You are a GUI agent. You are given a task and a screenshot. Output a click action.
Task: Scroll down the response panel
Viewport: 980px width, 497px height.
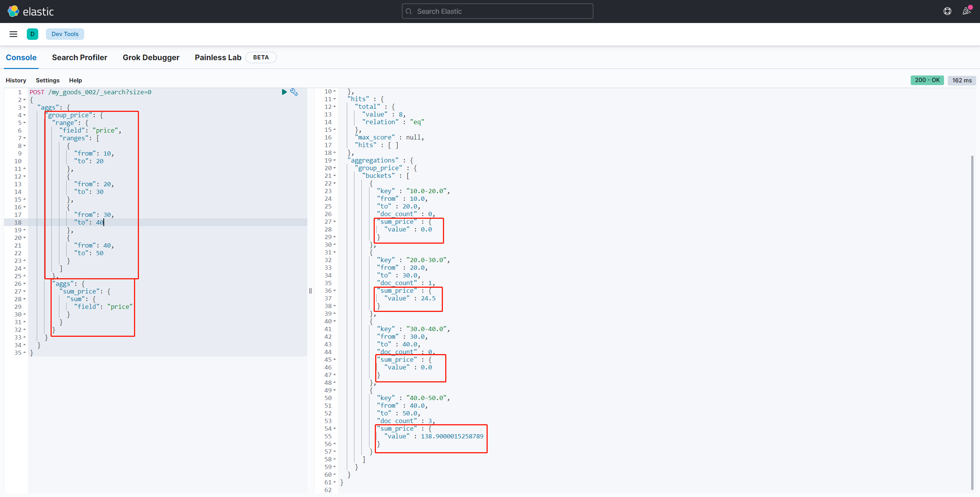pos(972,381)
